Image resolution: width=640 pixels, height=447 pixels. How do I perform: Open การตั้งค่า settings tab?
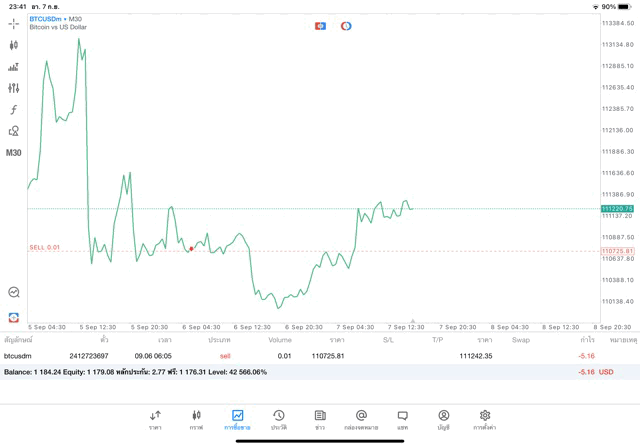[x=485, y=419]
